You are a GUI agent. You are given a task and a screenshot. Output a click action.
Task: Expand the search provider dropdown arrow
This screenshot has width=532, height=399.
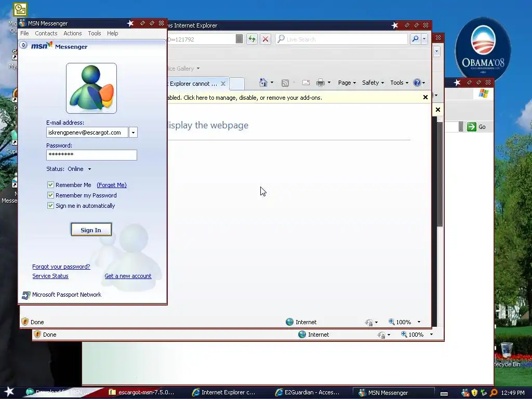[424, 39]
